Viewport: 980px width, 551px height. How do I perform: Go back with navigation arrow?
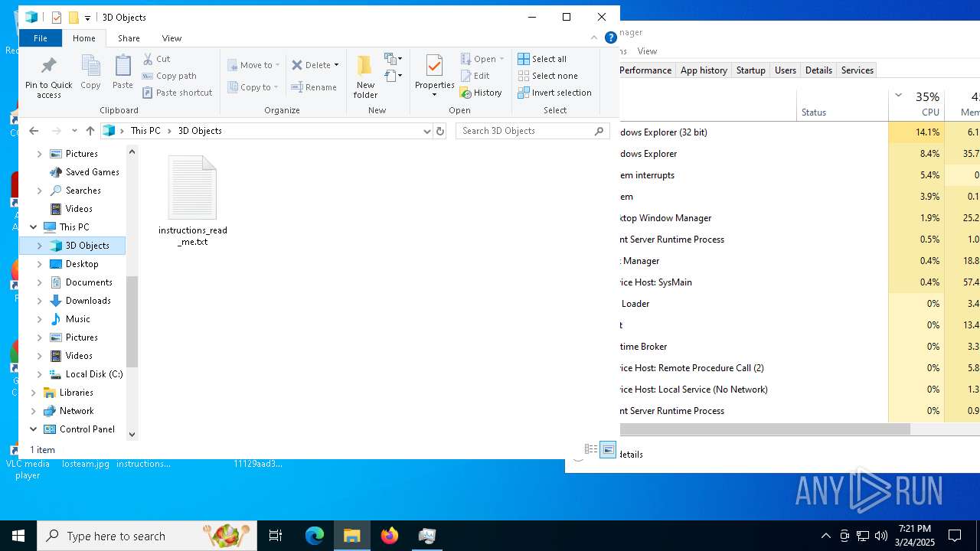coord(34,131)
